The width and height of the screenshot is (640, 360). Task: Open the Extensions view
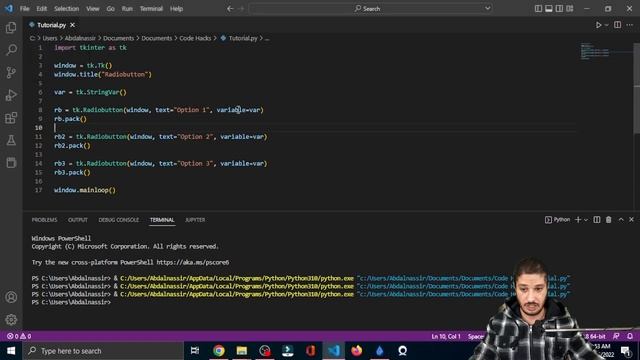point(11,118)
